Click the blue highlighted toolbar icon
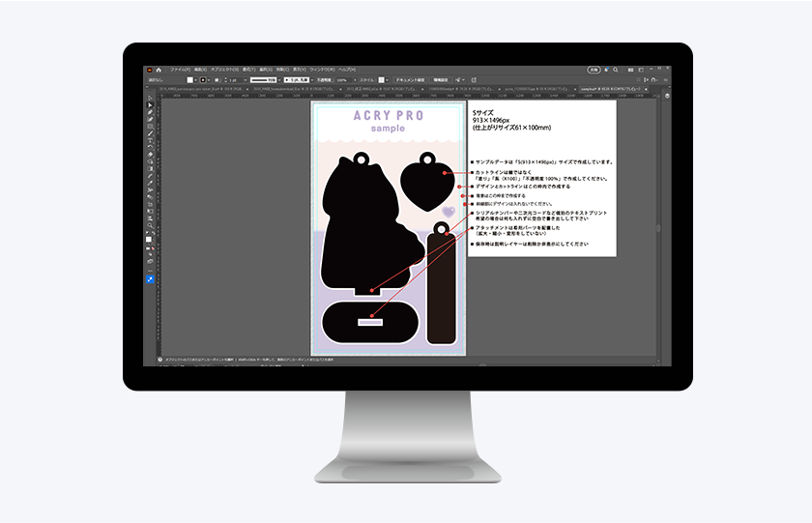This screenshot has height=523, width=812. (150, 279)
